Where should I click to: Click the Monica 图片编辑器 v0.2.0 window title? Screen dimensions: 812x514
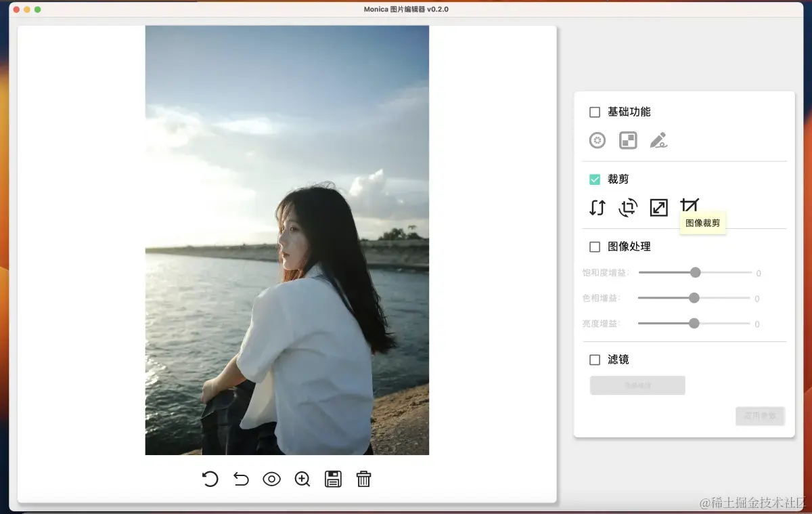tap(406, 9)
